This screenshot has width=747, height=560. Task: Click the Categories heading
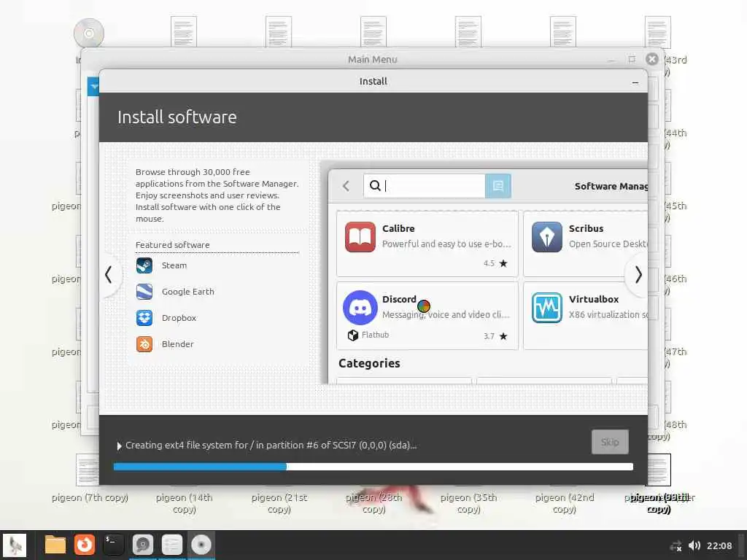tap(369, 363)
